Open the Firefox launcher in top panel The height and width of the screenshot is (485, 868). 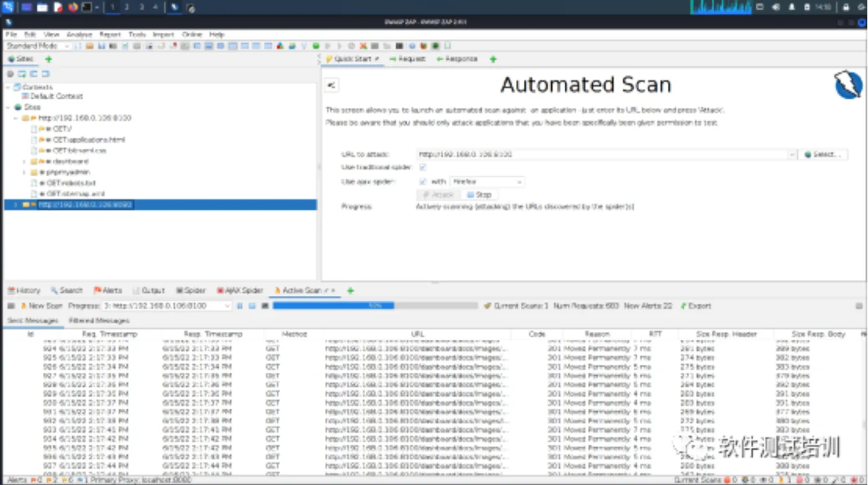73,7
